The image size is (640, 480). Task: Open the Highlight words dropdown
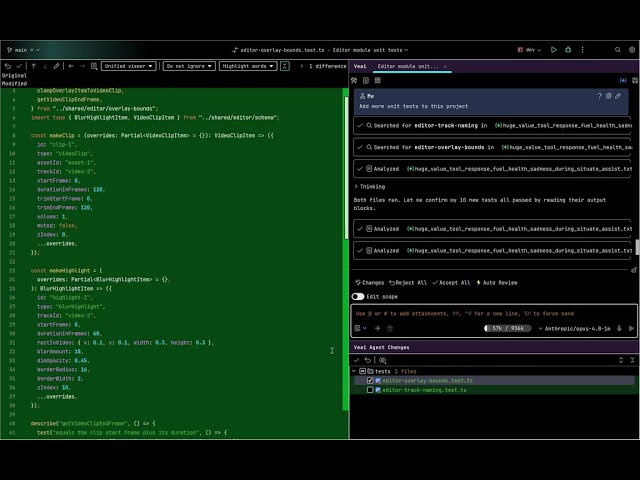[248, 66]
